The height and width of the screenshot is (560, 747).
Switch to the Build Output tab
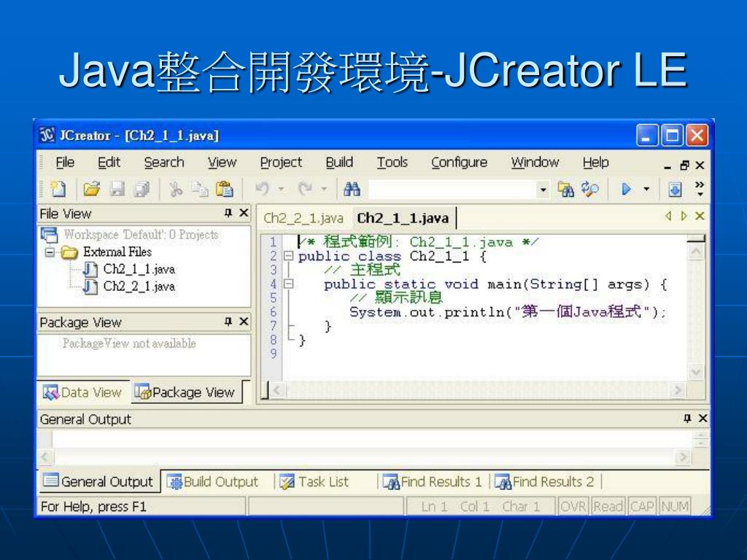click(x=212, y=482)
